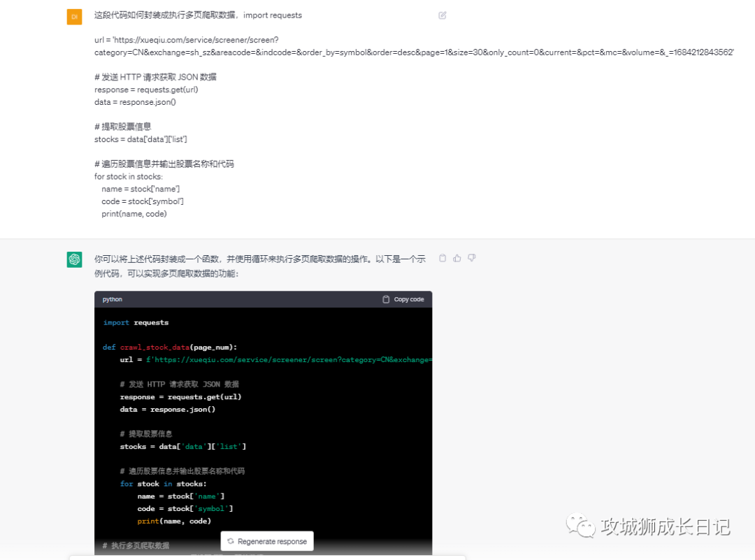Click the for stock in stocks line in code
The image size is (755, 560).
[163, 484]
